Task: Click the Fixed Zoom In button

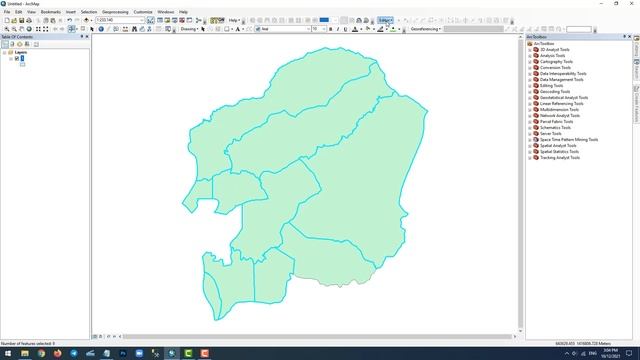Action: pyautogui.click(x=38, y=29)
